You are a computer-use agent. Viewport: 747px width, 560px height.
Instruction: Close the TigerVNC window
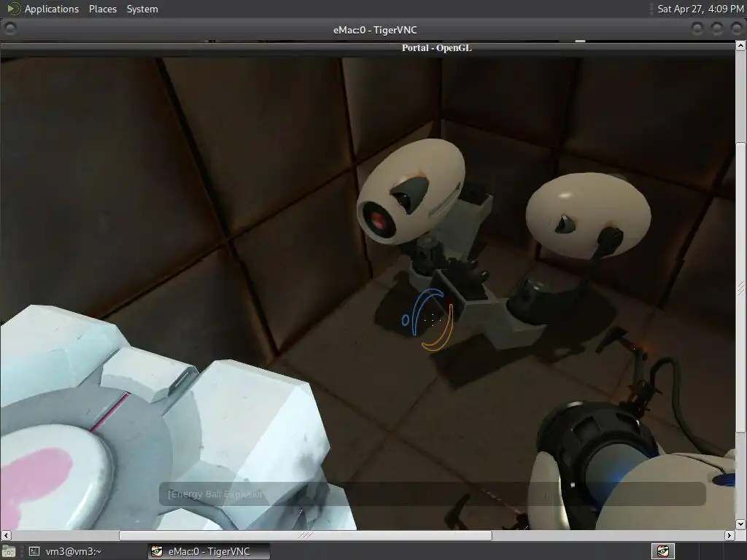(736, 29)
